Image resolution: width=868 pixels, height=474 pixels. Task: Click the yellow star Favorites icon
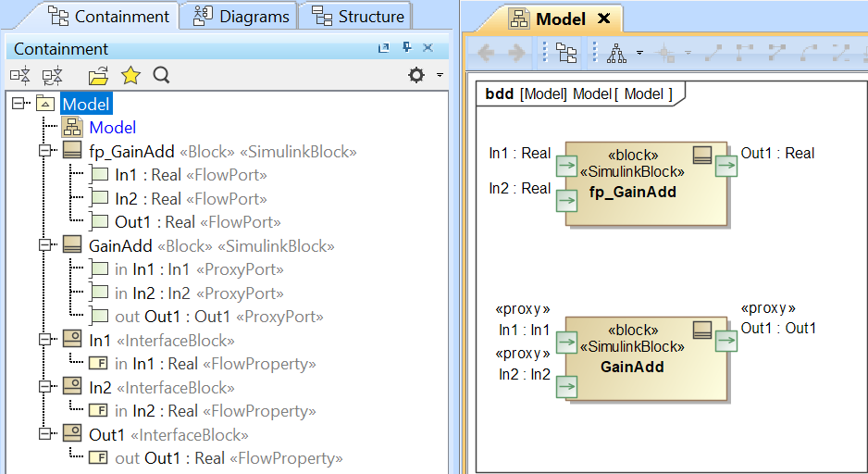click(x=130, y=76)
